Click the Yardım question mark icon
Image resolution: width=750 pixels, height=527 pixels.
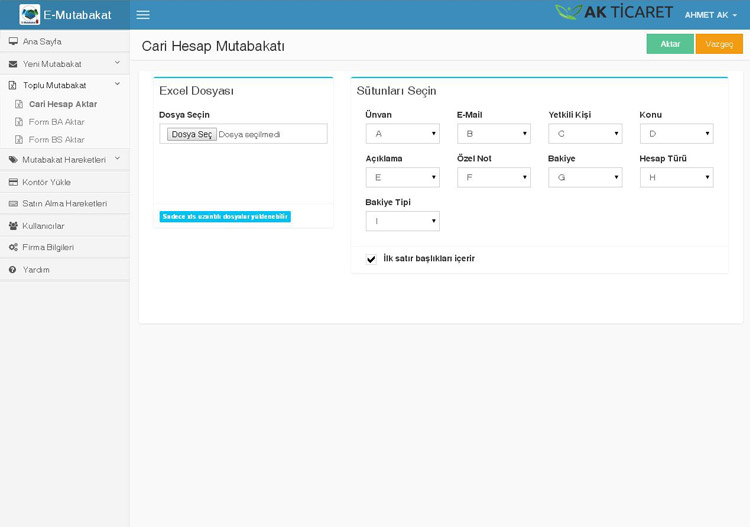coord(13,270)
